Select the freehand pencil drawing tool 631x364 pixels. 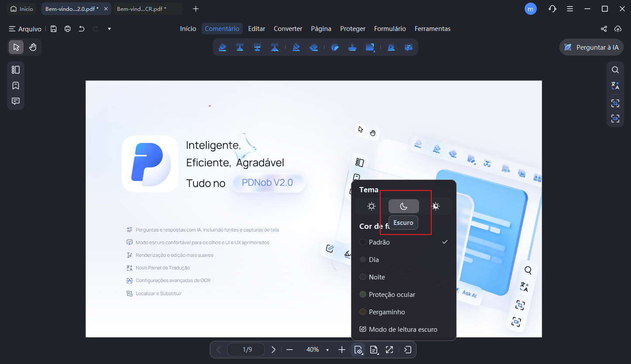pyautogui.click(x=296, y=47)
